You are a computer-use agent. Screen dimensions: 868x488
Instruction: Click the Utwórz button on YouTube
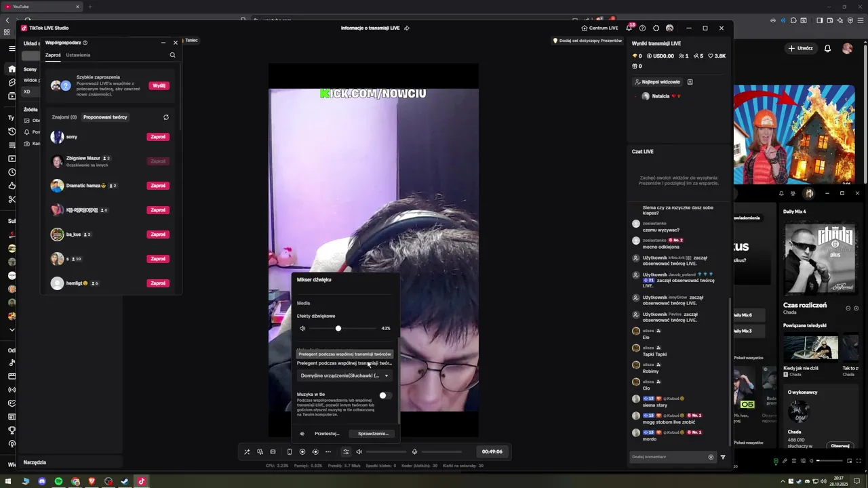(x=800, y=48)
